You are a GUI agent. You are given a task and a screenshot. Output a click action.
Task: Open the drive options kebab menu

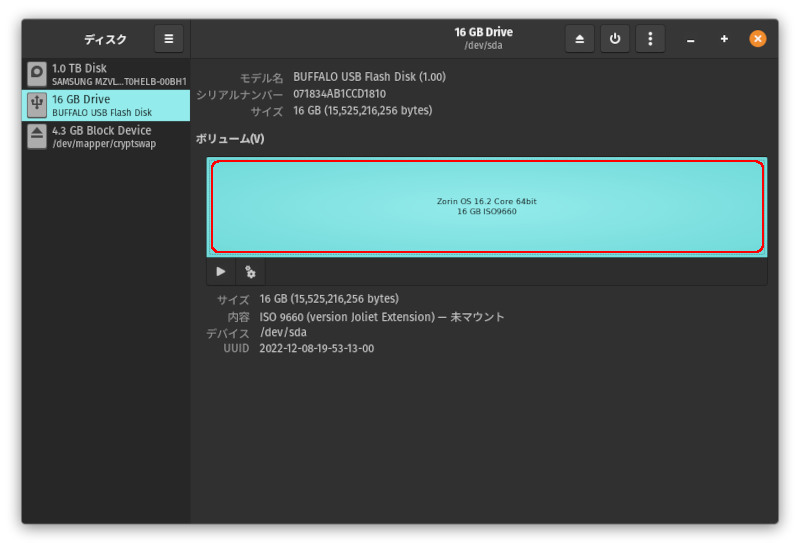650,39
